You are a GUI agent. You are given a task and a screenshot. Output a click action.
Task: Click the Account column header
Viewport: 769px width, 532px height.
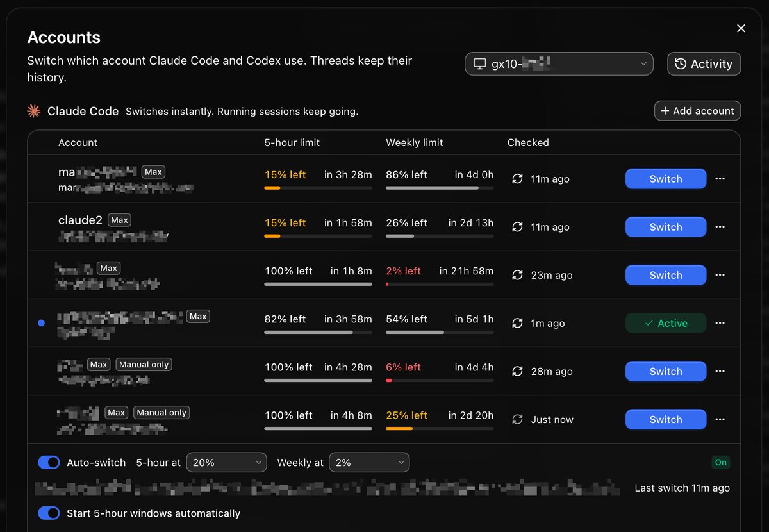pyautogui.click(x=78, y=142)
